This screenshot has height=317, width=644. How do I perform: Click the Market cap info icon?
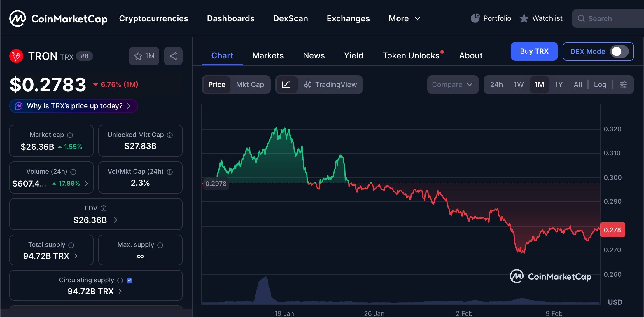tap(70, 135)
